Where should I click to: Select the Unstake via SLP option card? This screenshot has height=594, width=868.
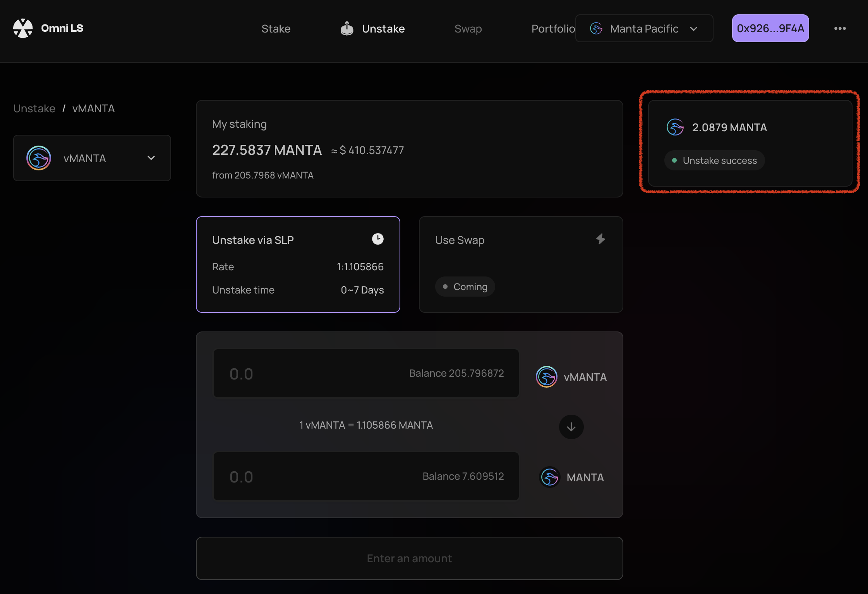coord(298,264)
